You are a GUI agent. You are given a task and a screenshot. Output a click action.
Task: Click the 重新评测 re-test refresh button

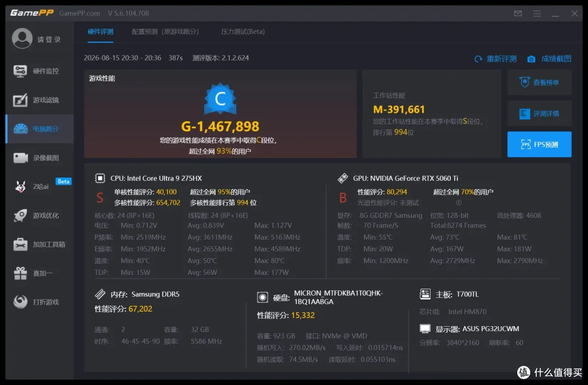495,59
